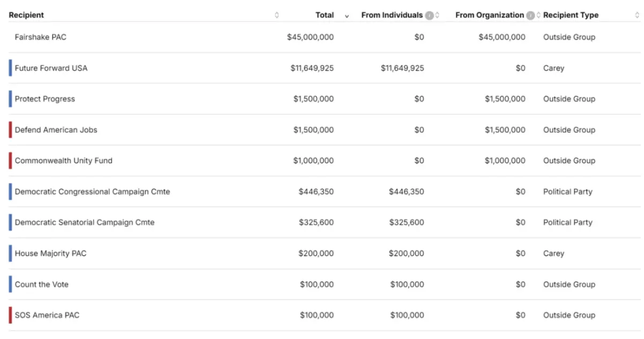The image size is (644, 339).
Task: Click the Total column descending sort arrow
Action: pos(347,16)
